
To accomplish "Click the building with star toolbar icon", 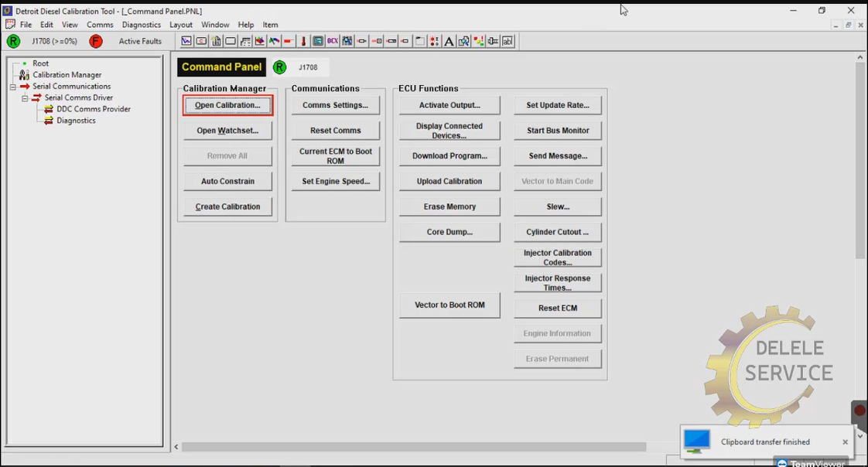I will (x=216, y=41).
